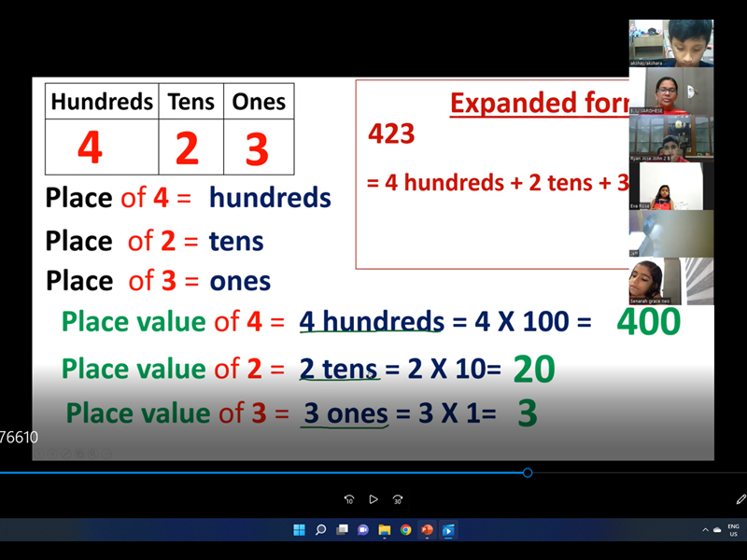This screenshot has height=560, width=747.
Task: Open the ENG US language switcher
Action: coord(734,530)
